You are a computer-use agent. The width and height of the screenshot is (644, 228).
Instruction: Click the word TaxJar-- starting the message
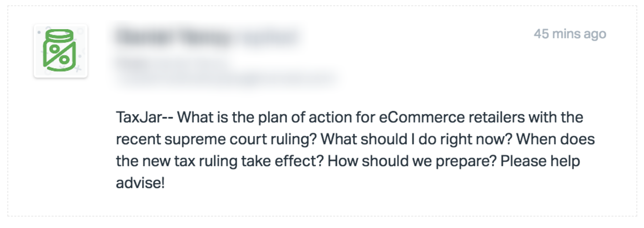pos(145,117)
